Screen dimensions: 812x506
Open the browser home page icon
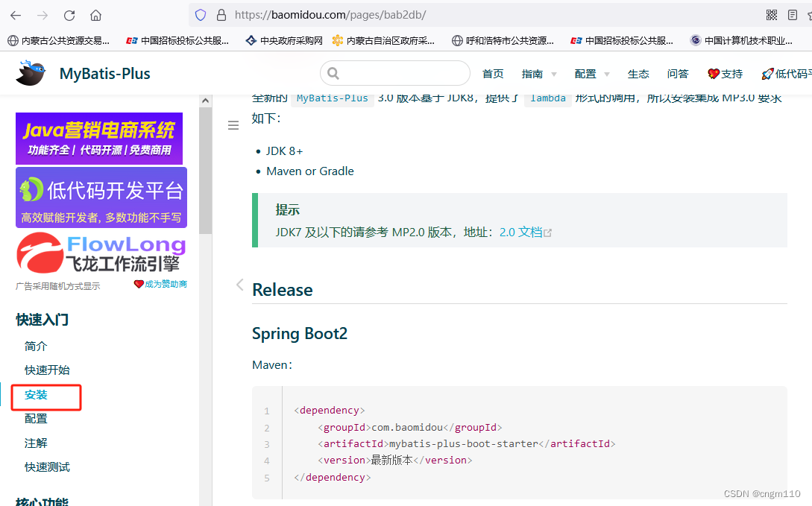(95, 16)
